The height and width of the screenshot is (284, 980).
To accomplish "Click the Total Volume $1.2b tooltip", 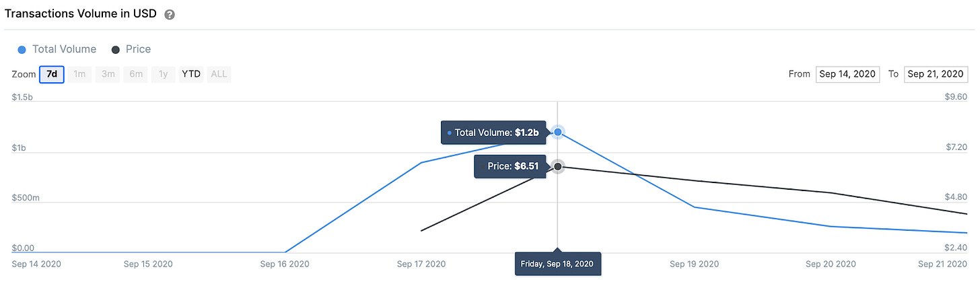I will [493, 133].
